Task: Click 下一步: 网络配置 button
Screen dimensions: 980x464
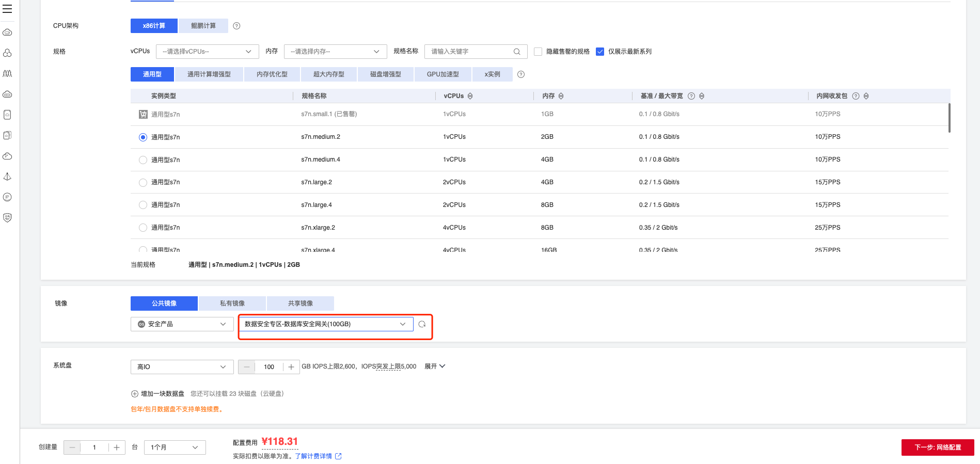Action: click(937, 447)
